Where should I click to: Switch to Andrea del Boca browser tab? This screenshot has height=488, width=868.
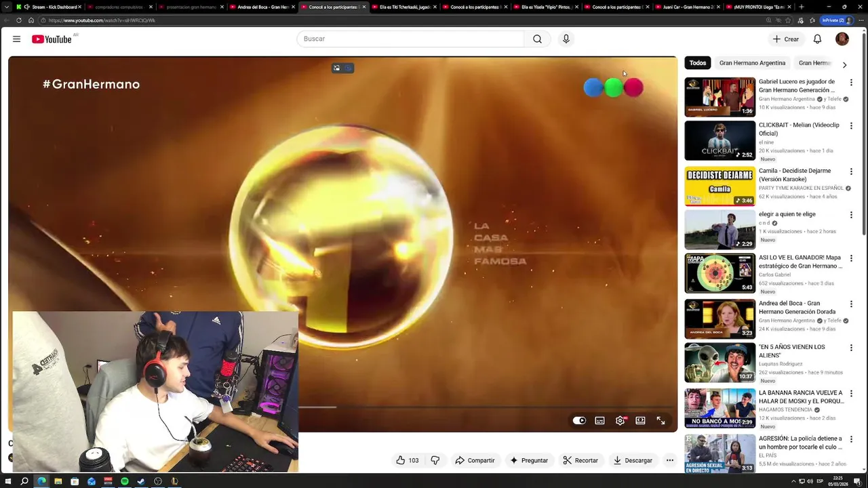click(261, 7)
